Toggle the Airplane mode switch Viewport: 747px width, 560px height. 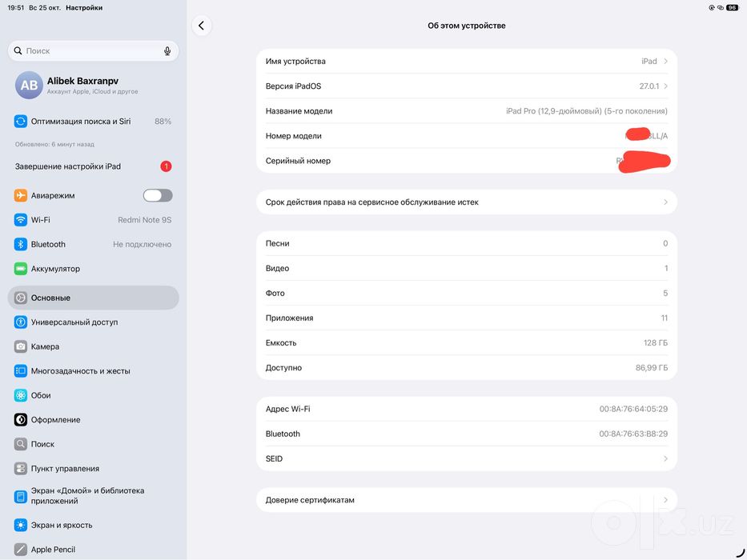coord(158,195)
